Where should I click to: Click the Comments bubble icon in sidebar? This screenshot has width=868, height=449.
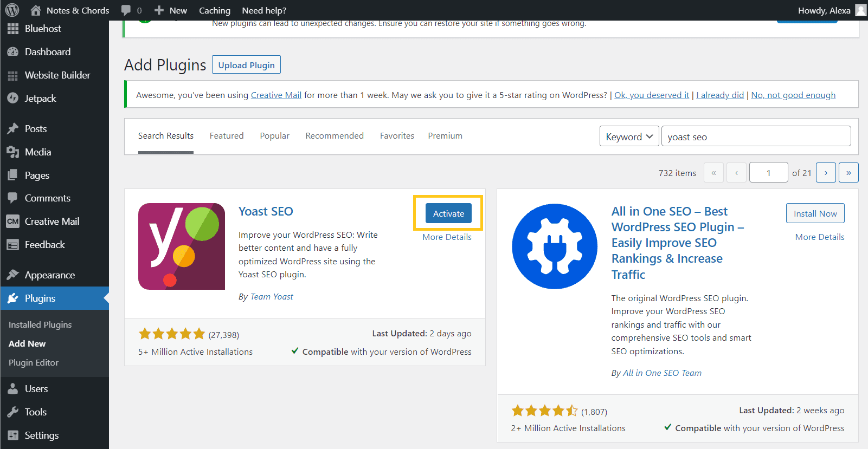pos(13,198)
